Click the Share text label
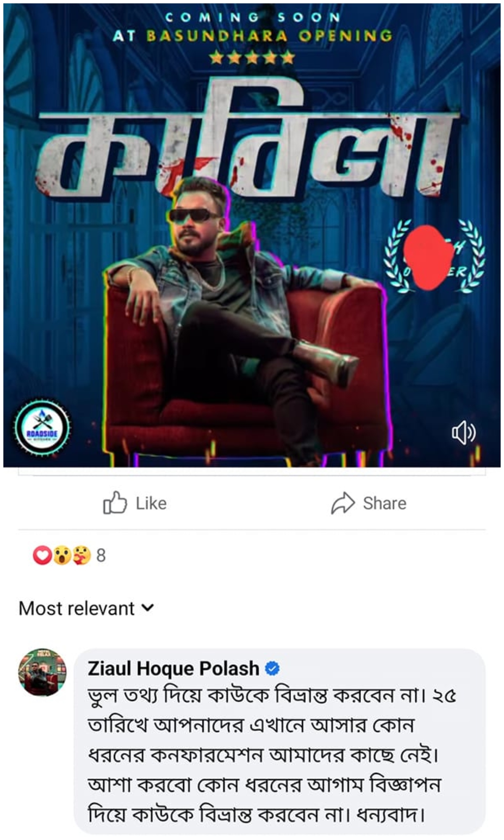This screenshot has width=504, height=840. click(385, 503)
